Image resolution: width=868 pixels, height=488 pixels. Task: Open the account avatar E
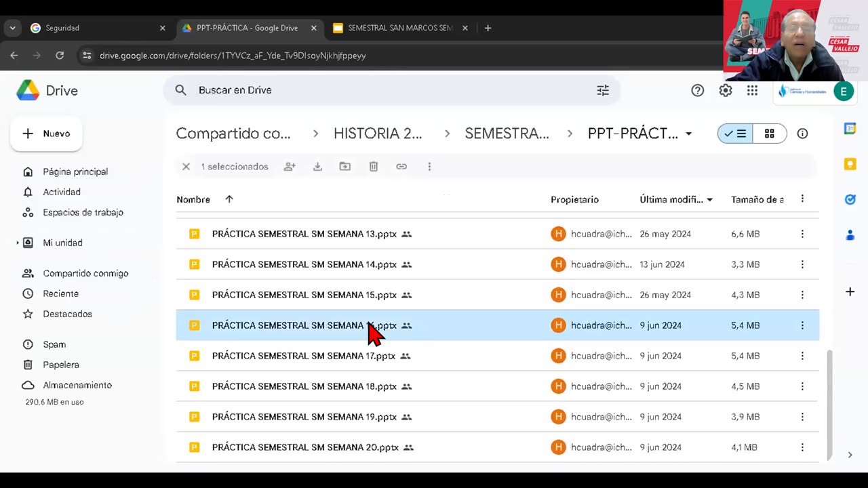[844, 91]
